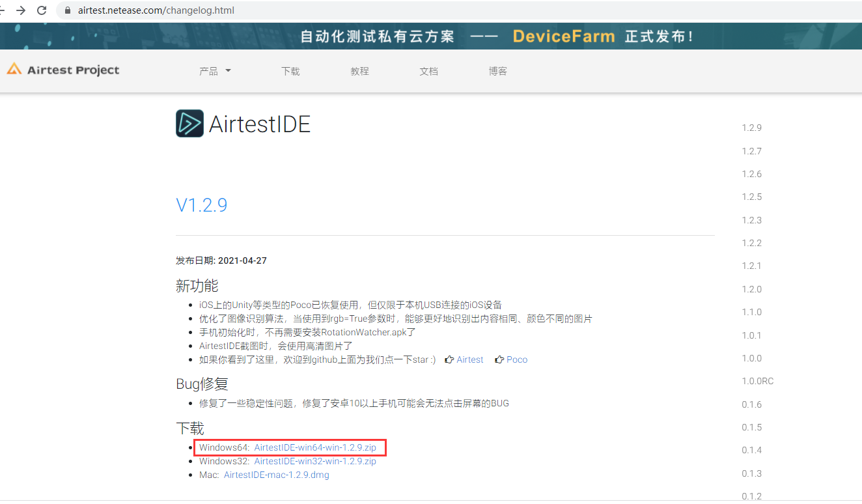Jump to version 1.2.5 in sidebar

click(x=751, y=197)
